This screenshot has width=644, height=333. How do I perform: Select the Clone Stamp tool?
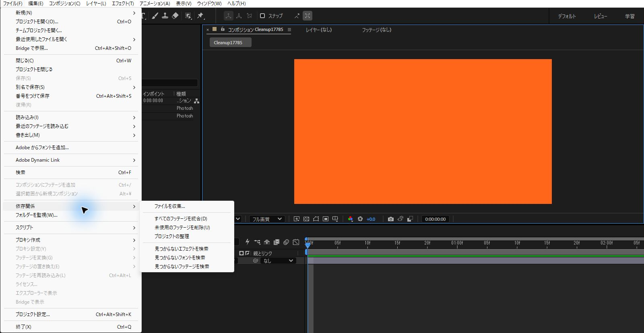coord(165,16)
